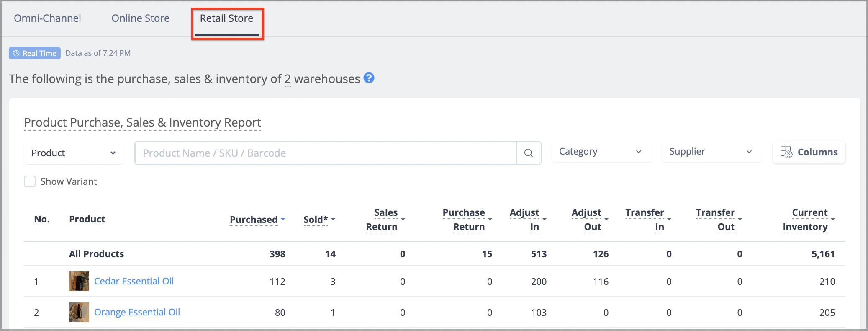The width and height of the screenshot is (868, 331).
Task: Click the Current Inventory header text
Action: [x=806, y=220]
